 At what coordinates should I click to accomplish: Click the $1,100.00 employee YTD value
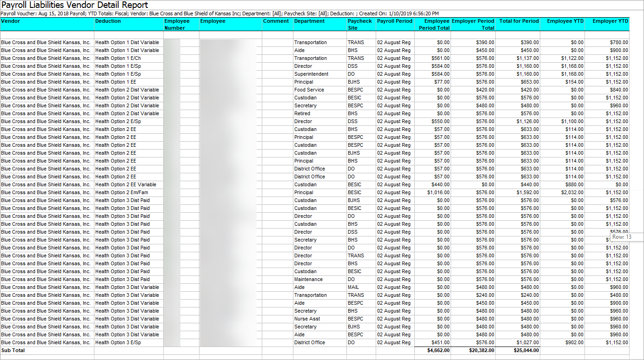(x=572, y=122)
